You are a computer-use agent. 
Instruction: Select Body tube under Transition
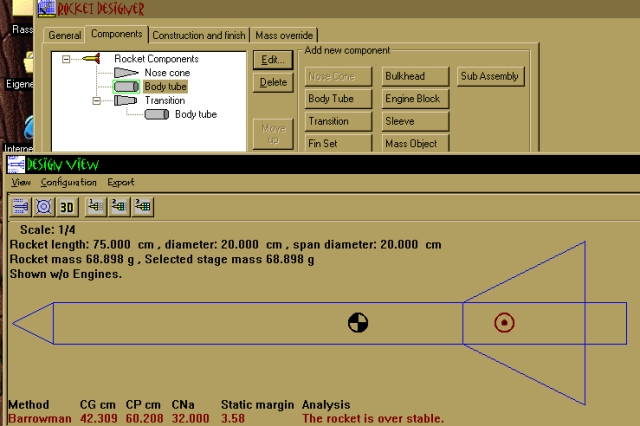pyautogui.click(x=196, y=114)
